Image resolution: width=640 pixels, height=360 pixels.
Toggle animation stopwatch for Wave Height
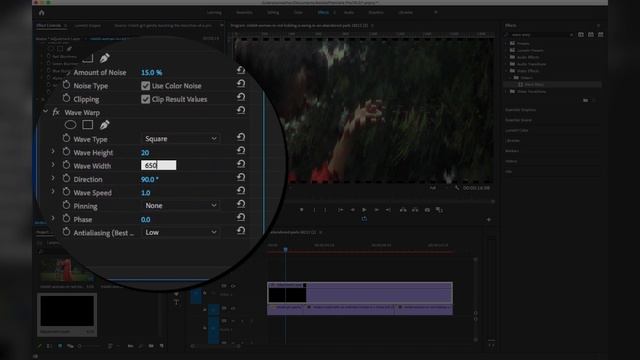(x=66, y=152)
